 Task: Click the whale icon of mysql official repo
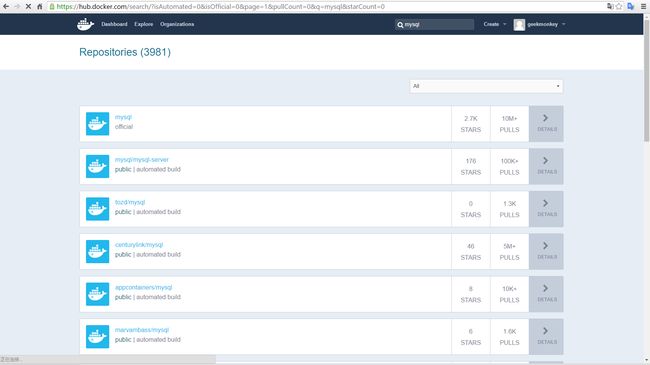coord(97,124)
